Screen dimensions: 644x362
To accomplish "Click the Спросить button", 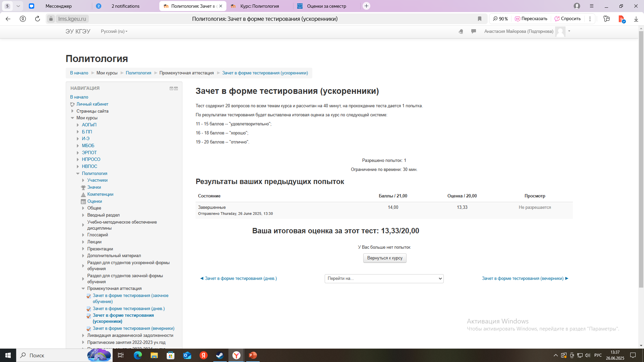I will pyautogui.click(x=568, y=19).
